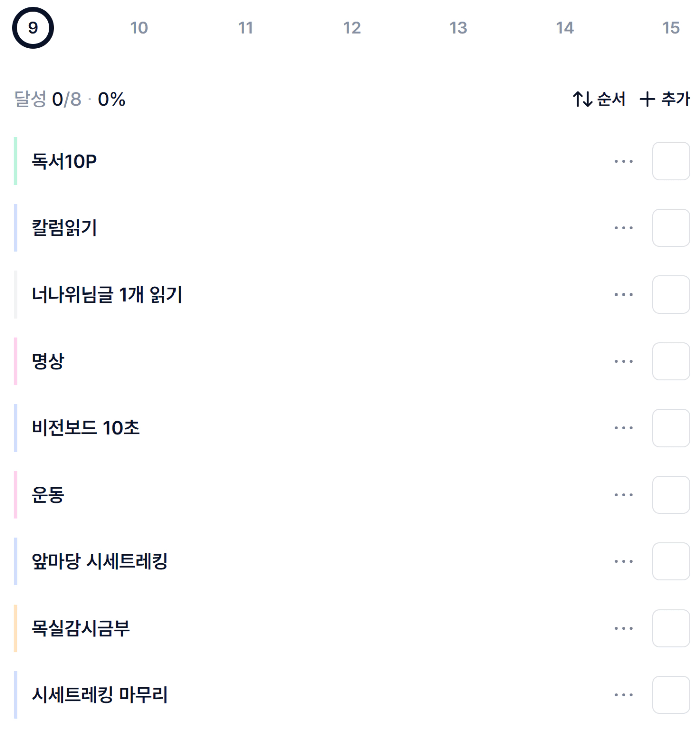Check the 시세트레킹 마무리 checkbox
Image resolution: width=700 pixels, height=735 pixels.
pos(671,695)
